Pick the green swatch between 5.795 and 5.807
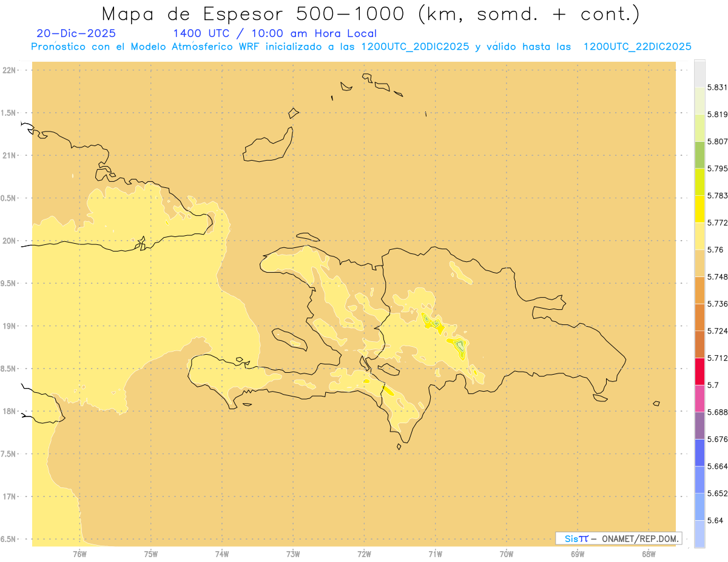This screenshot has height=562, width=728. pos(699,155)
